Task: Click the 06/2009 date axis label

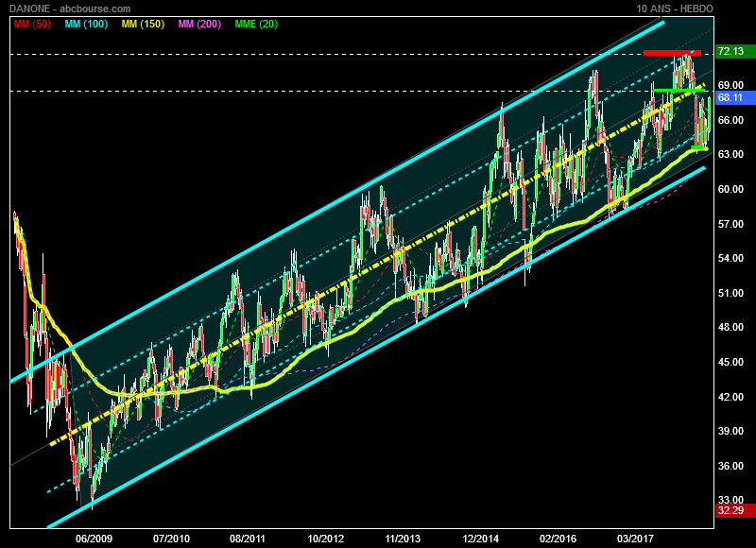Action: coord(94,539)
